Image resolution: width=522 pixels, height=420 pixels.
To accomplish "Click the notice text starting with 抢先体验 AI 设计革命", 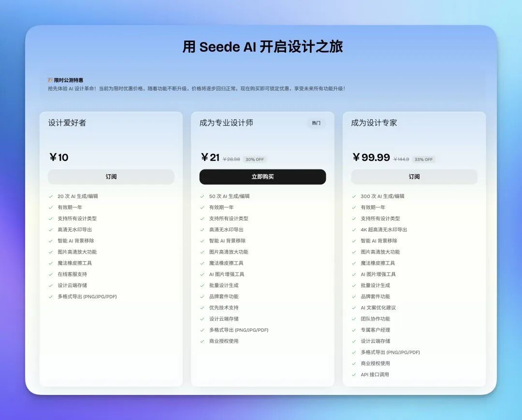I will point(197,89).
